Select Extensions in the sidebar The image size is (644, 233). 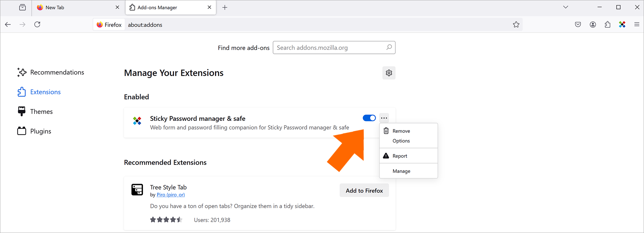click(x=39, y=92)
